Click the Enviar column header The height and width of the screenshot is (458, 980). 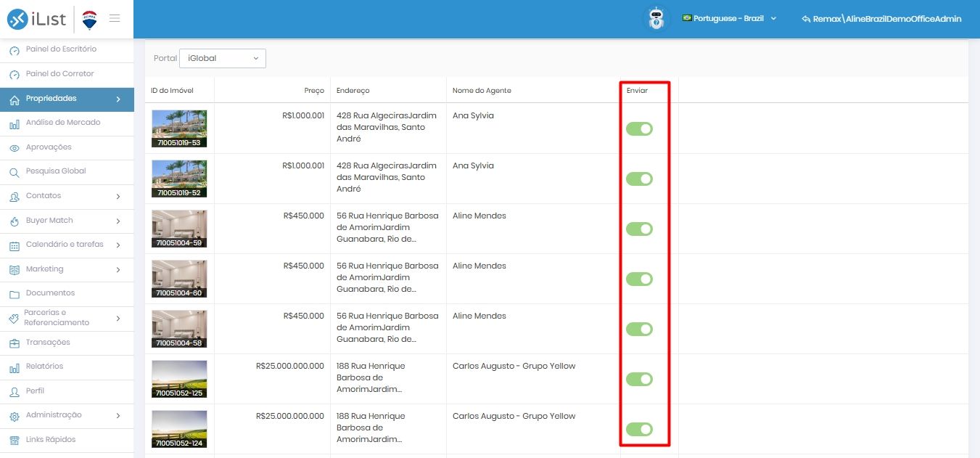click(637, 91)
